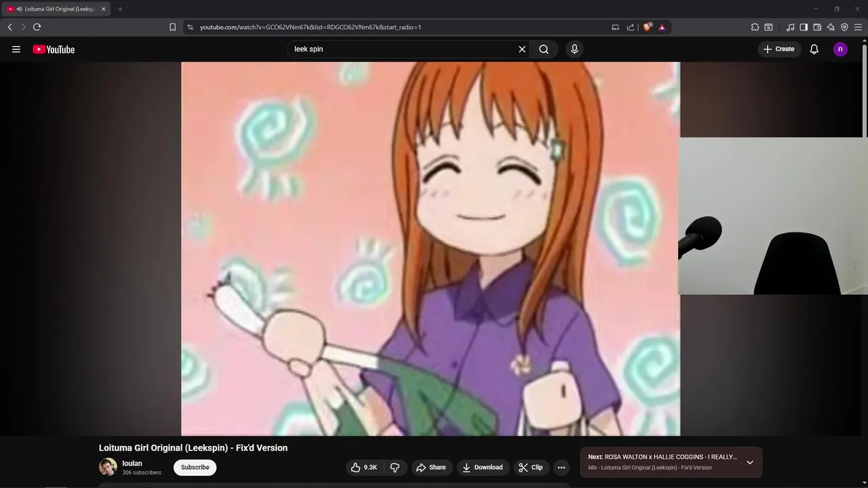Viewport: 868px width, 488px height.
Task: Open the loulan channel avatar
Action: click(108, 467)
